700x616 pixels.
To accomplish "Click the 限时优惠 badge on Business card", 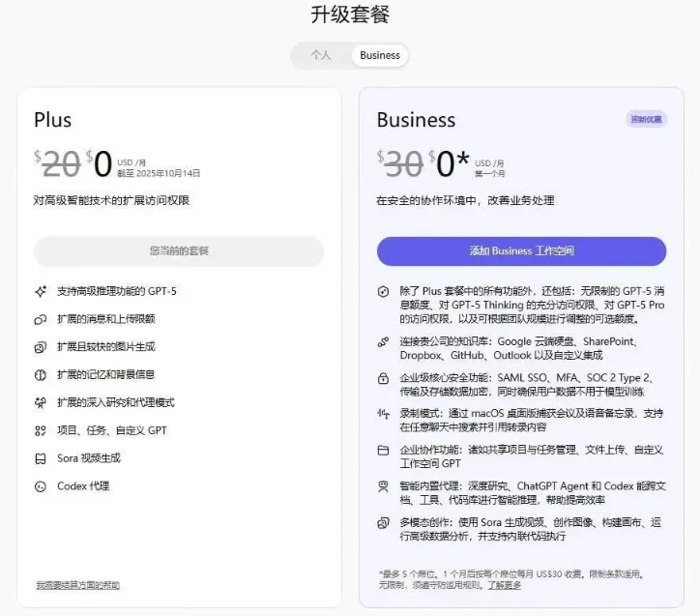I will coord(646,119).
